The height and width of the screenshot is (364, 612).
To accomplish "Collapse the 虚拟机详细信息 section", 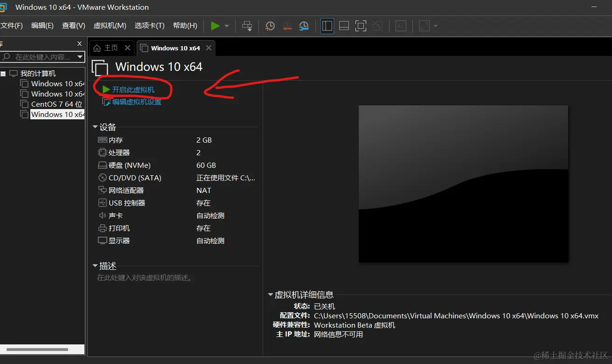I will click(x=270, y=295).
